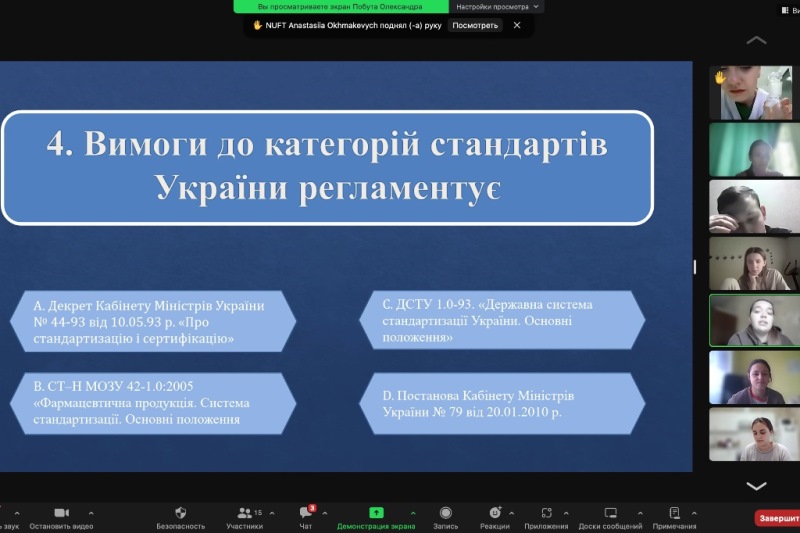Image resolution: width=800 pixels, height=533 pixels.
Task: Expand the Participants options arrow
Action: pos(272,513)
